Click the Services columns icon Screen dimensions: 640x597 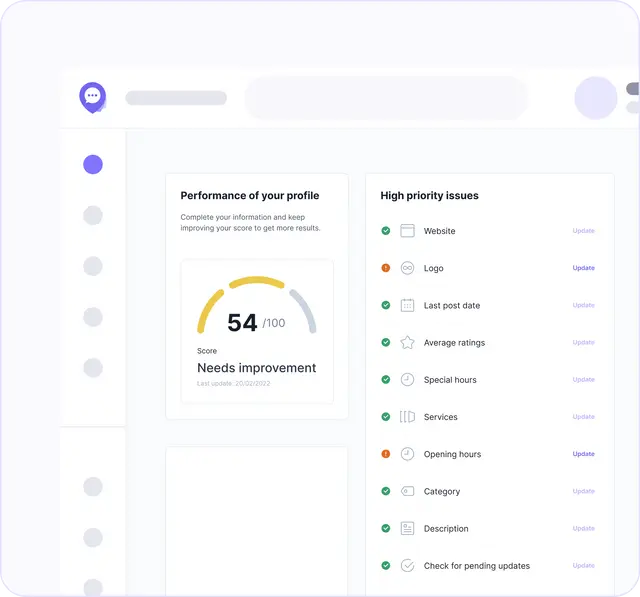point(407,417)
